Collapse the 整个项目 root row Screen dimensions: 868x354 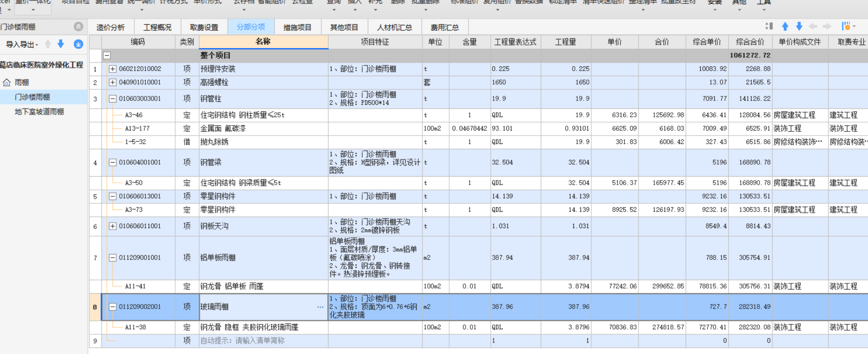pyautogui.click(x=107, y=55)
